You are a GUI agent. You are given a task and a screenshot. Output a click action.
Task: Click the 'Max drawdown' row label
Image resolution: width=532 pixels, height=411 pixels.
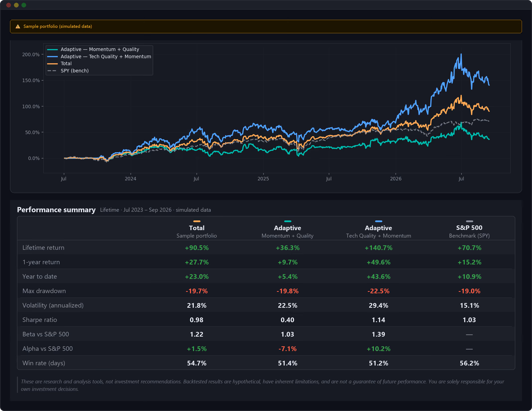44,291
